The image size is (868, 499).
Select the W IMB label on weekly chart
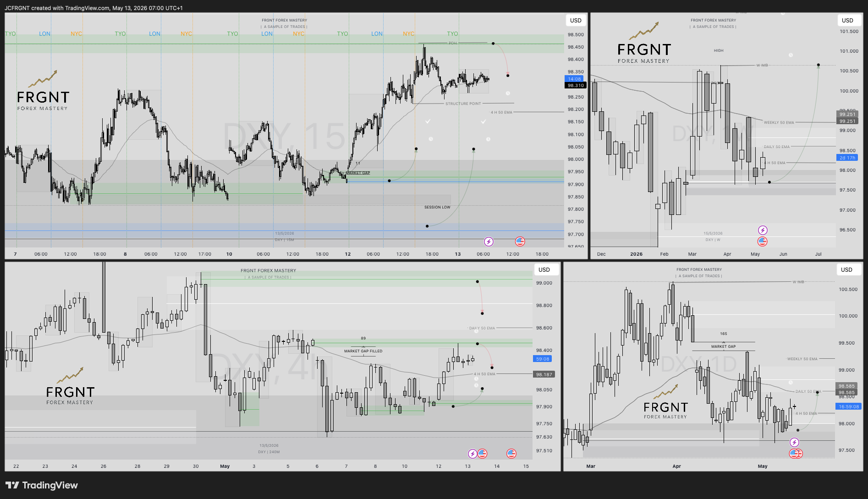pyautogui.click(x=762, y=65)
